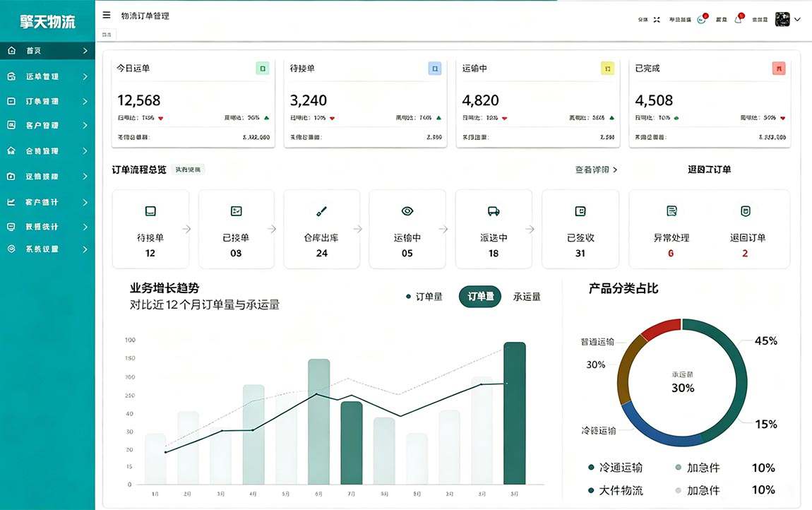
Task: Click the eye icon above 运输中 05
Action: 407,211
